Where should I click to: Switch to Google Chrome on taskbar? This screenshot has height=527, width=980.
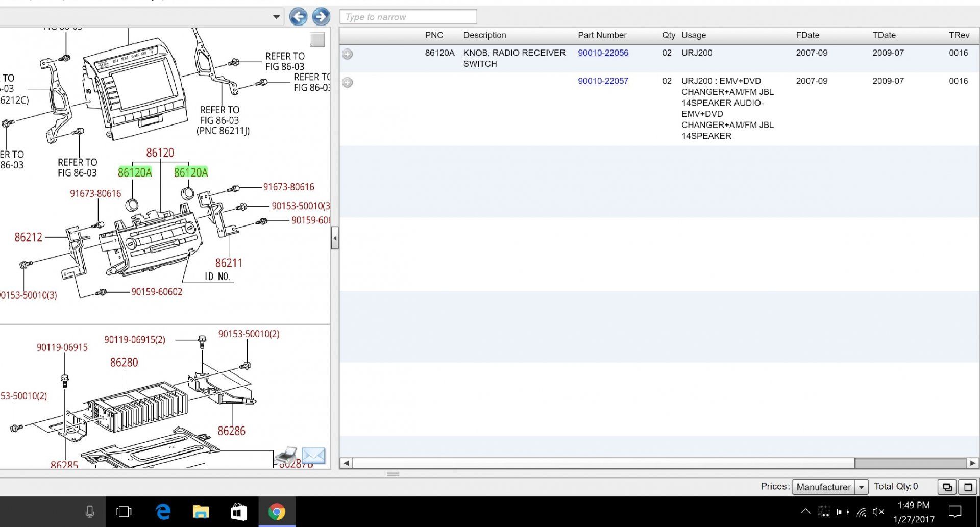(277, 512)
